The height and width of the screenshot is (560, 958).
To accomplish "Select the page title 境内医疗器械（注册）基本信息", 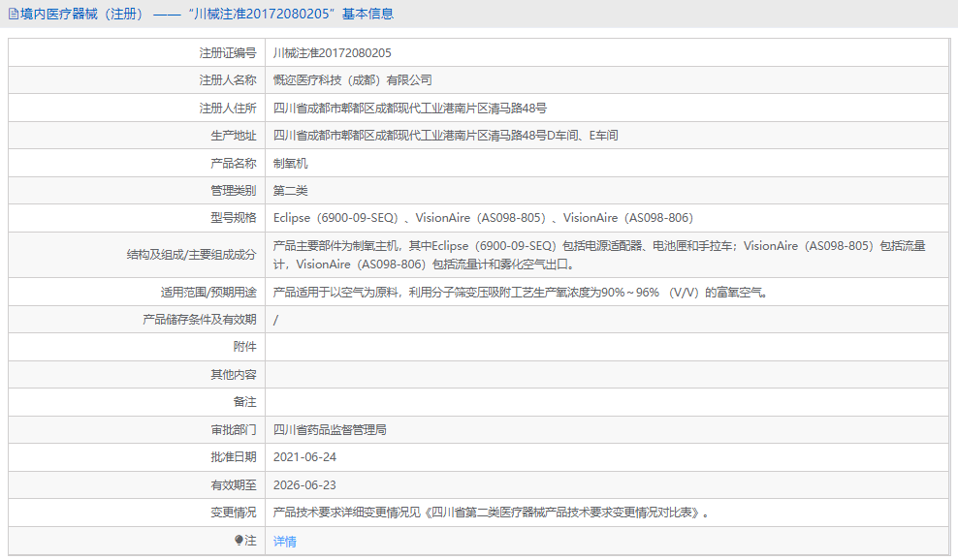I will [x=208, y=14].
